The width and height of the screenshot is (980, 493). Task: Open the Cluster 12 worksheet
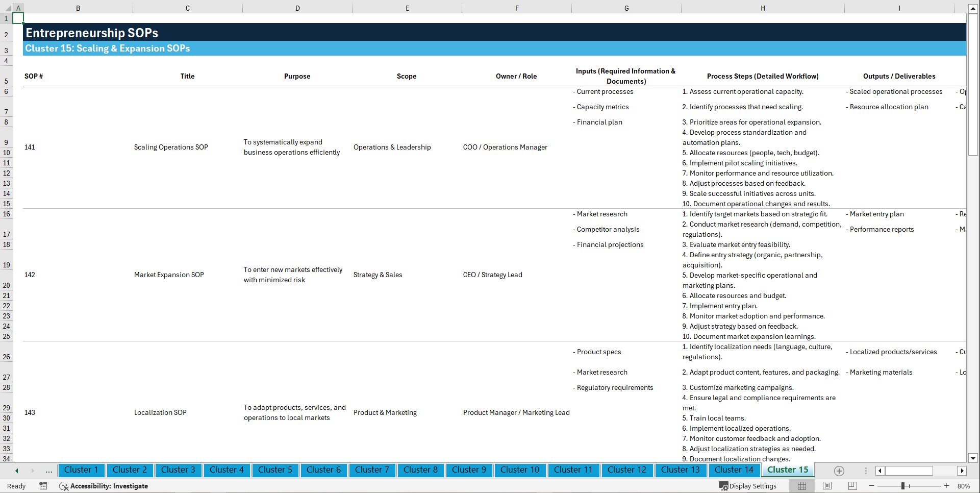coord(627,470)
